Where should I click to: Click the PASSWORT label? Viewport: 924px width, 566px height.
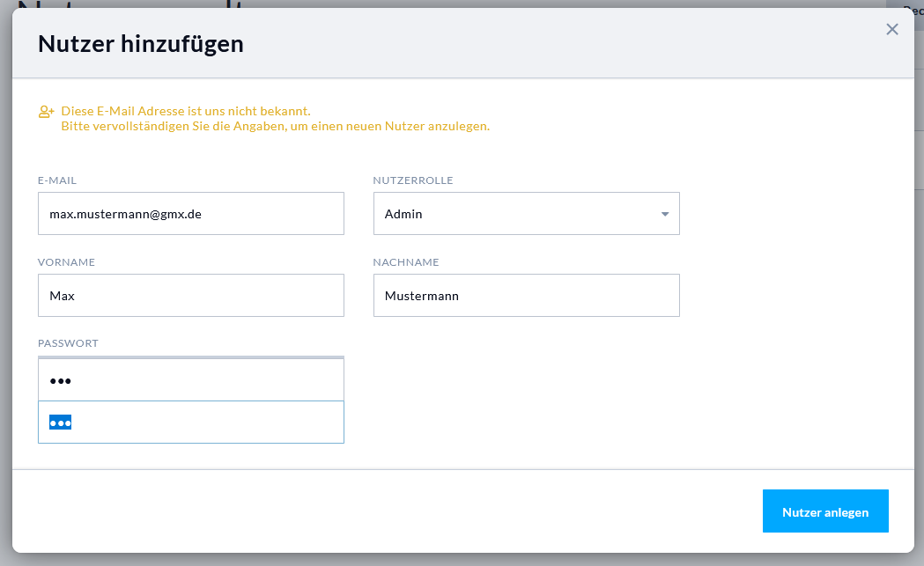click(x=68, y=343)
